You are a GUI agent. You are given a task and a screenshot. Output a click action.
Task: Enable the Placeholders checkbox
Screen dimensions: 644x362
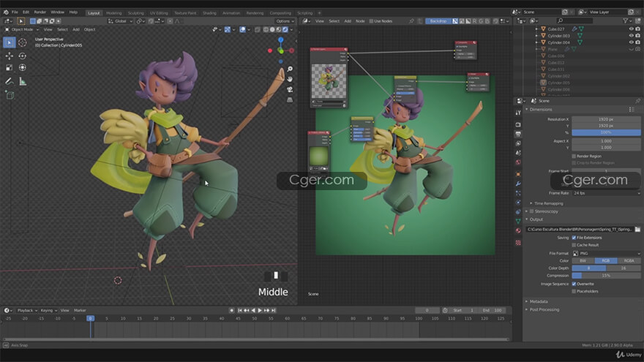point(574,291)
